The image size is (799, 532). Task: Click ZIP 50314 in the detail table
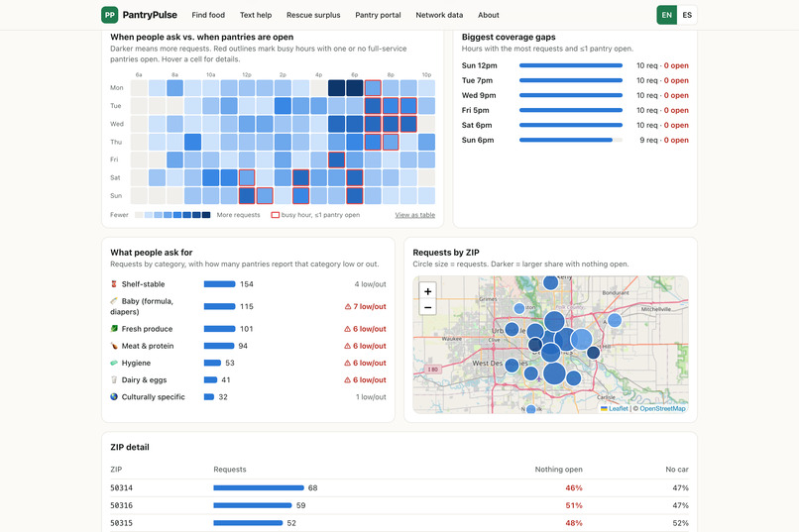(x=121, y=487)
